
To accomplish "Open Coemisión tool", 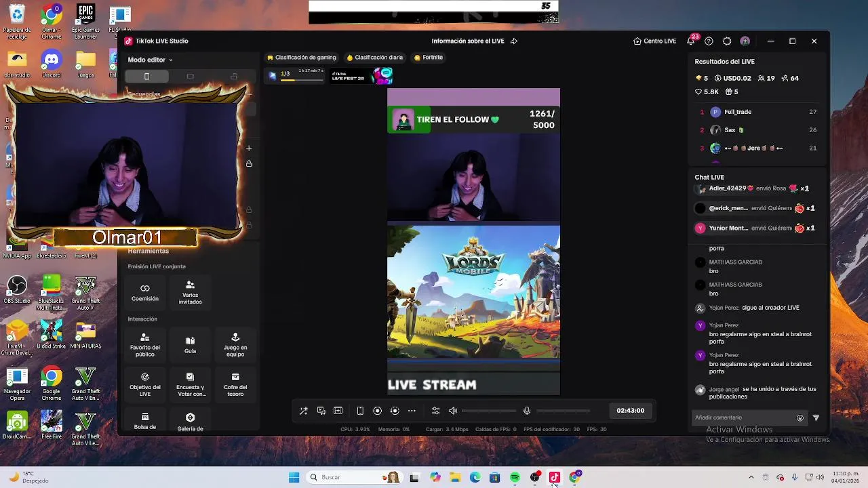I will point(145,292).
